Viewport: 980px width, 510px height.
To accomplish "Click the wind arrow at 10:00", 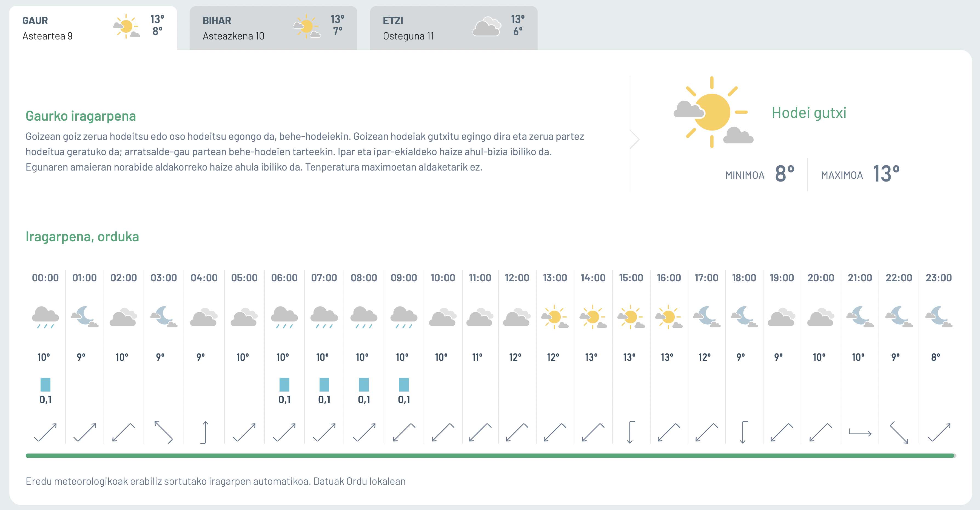I will 443,432.
